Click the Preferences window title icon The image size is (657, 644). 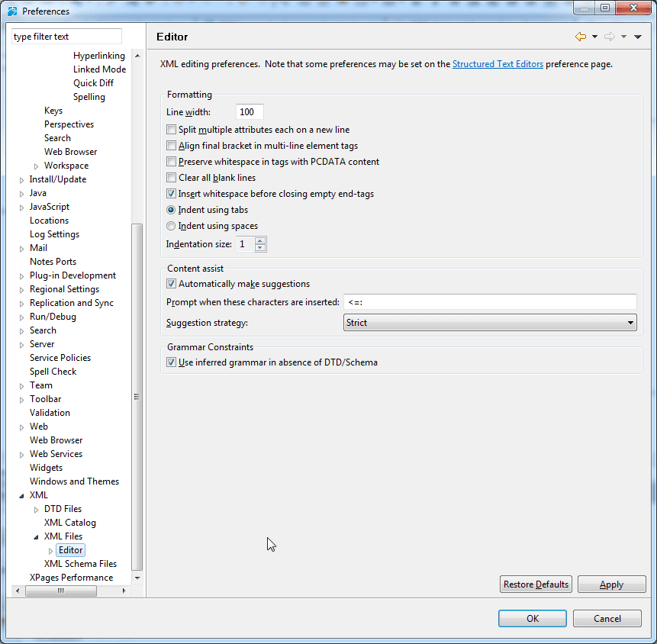tap(12, 11)
